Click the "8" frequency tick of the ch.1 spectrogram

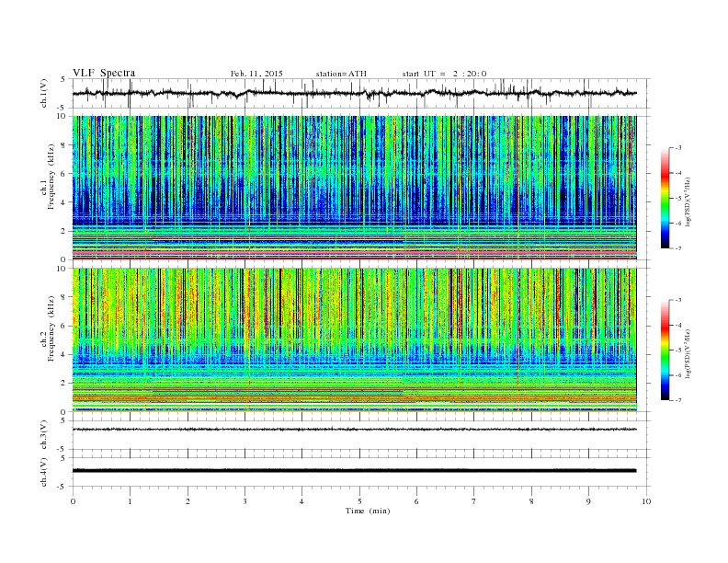[64, 145]
